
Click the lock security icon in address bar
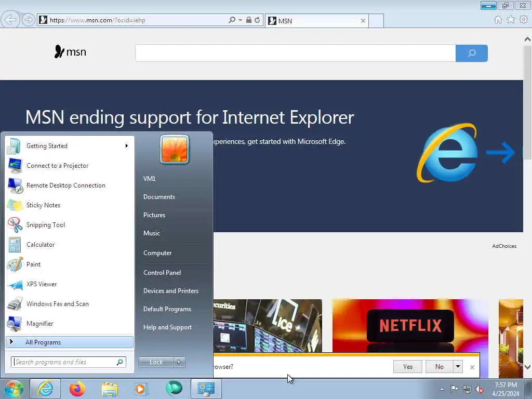[x=249, y=20]
